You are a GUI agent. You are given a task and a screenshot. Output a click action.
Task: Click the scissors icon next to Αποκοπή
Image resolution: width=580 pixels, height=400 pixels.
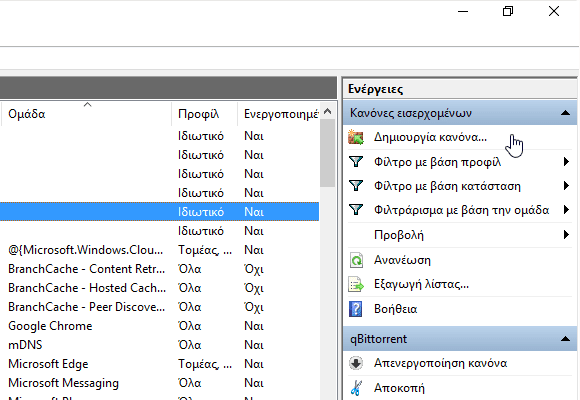[x=356, y=388]
